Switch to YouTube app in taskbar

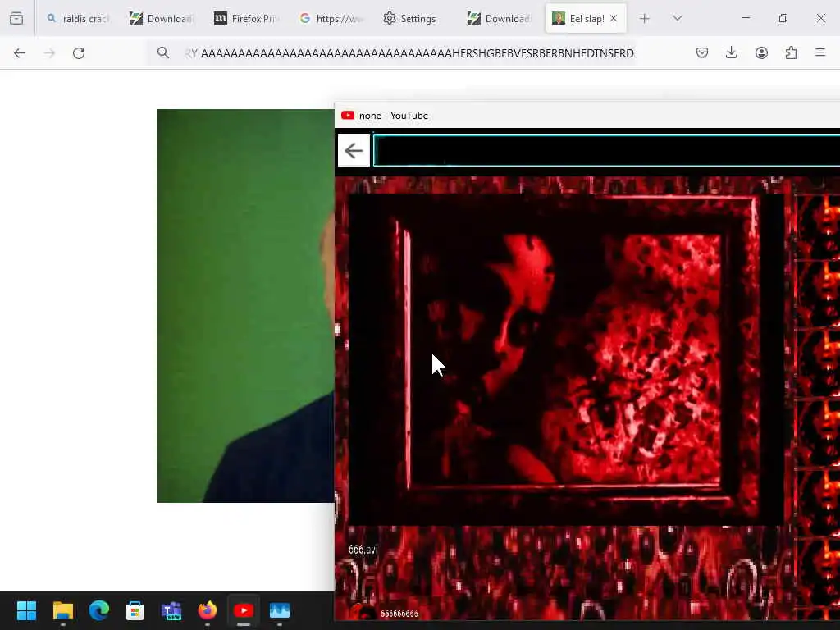tap(244, 610)
